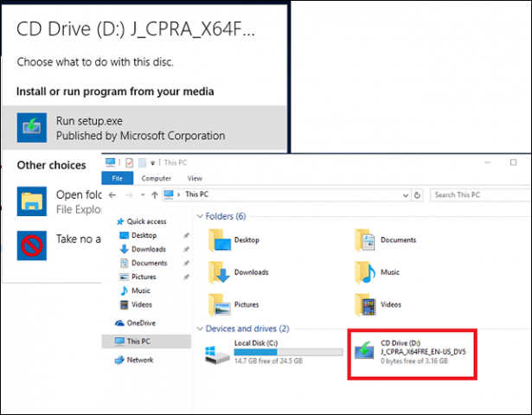Screen dimensions: 532x415
Task: Select Music in the navigation pane
Action: 135,290
